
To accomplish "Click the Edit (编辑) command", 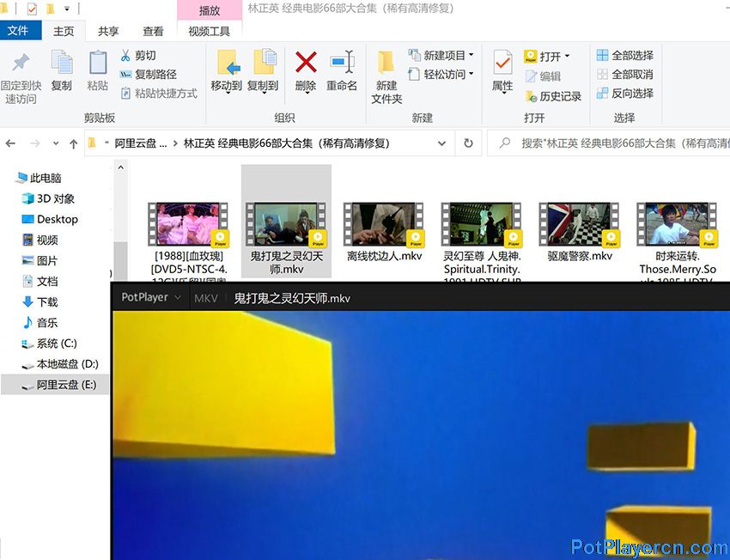I will (543, 76).
